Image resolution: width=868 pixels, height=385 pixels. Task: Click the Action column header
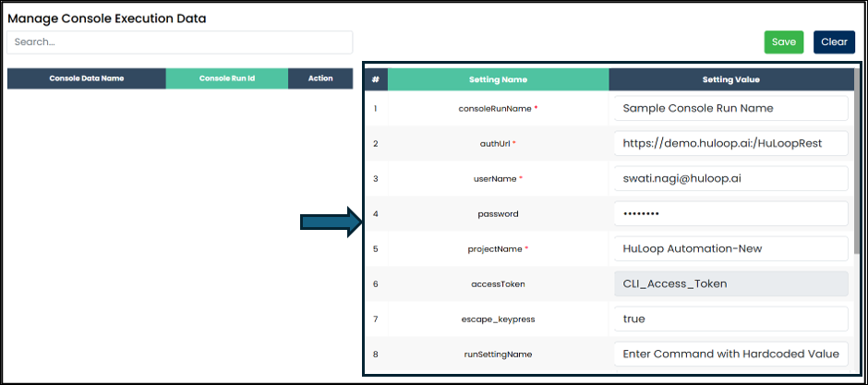(x=320, y=78)
